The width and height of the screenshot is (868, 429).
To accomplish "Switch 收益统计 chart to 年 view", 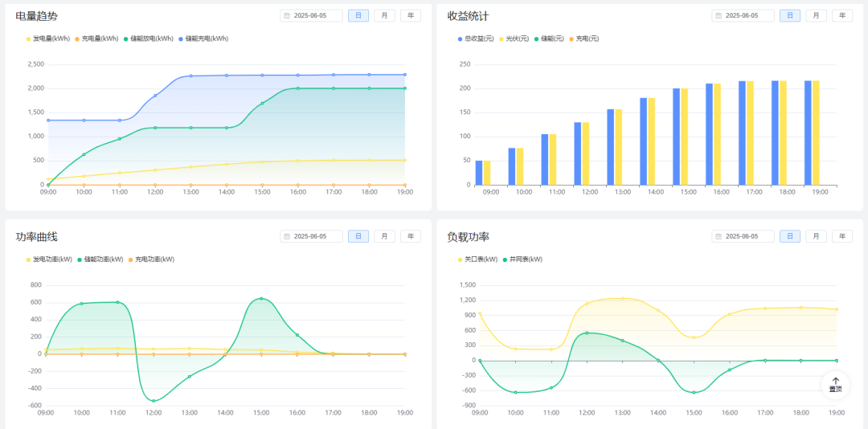I will [x=841, y=15].
